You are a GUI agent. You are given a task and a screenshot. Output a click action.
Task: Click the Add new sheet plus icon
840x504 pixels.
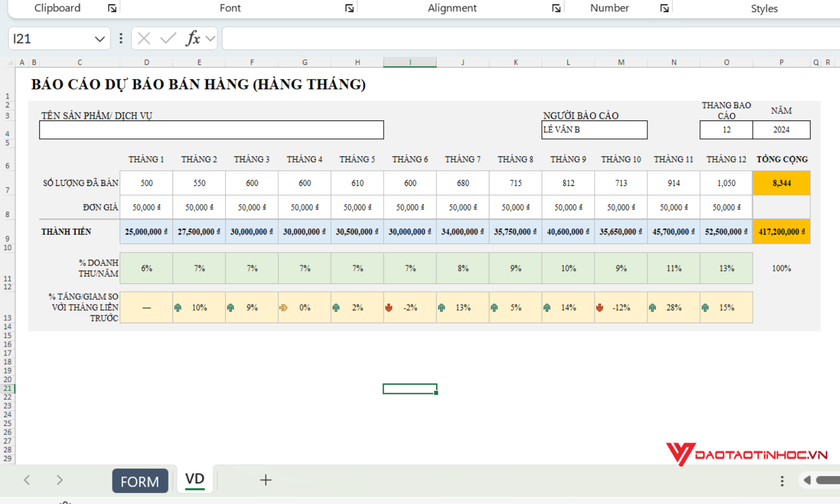point(265,480)
